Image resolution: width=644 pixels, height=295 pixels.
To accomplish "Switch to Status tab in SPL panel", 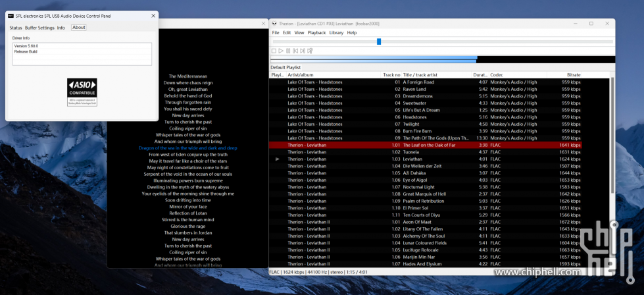I will 16,28.
